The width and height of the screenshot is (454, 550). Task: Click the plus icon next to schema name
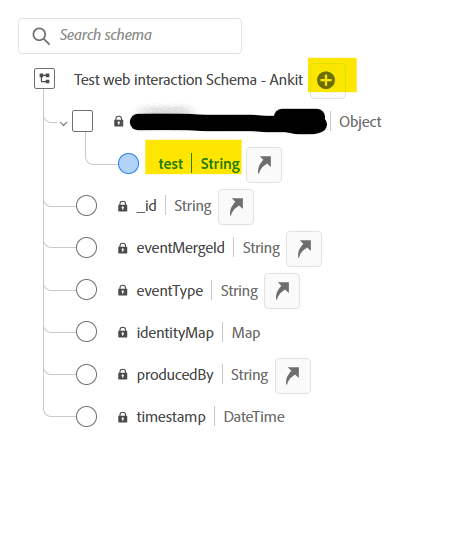tap(326, 80)
